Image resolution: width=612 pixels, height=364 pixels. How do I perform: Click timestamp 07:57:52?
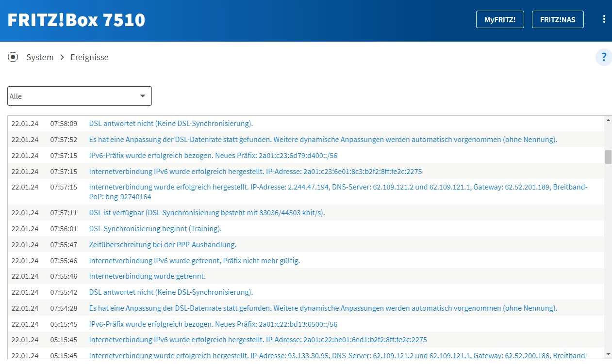pos(64,140)
